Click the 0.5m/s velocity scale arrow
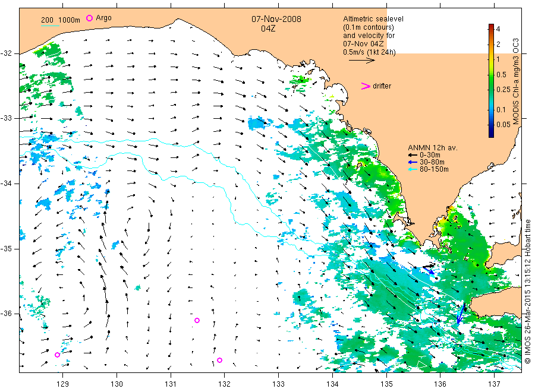535x392 pixels. 361,61
